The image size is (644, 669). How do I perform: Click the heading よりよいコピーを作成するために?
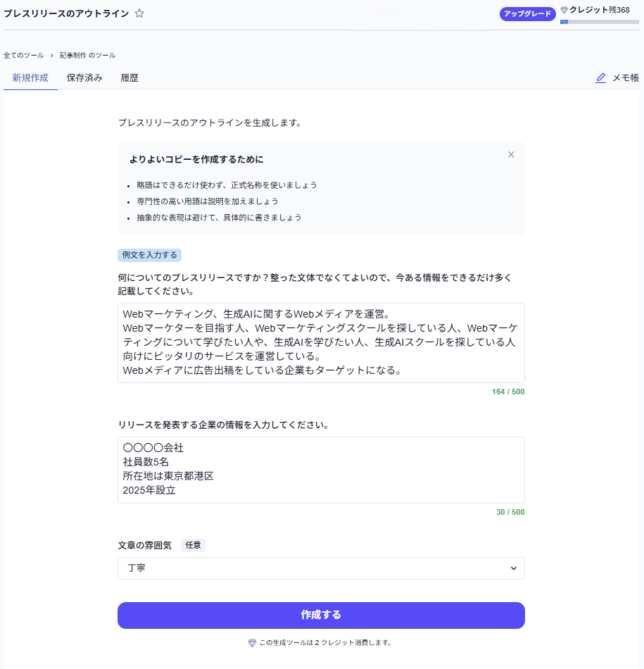[x=196, y=160]
